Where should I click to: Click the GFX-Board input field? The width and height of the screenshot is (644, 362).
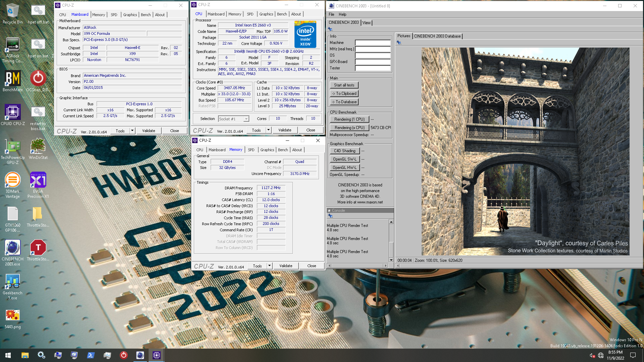point(373,62)
